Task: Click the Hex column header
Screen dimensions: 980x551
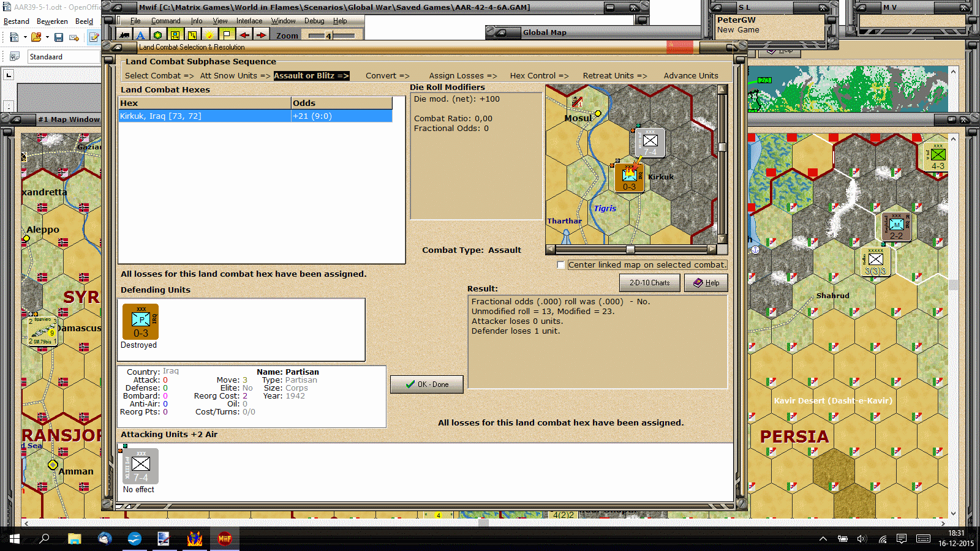Action: (205, 103)
